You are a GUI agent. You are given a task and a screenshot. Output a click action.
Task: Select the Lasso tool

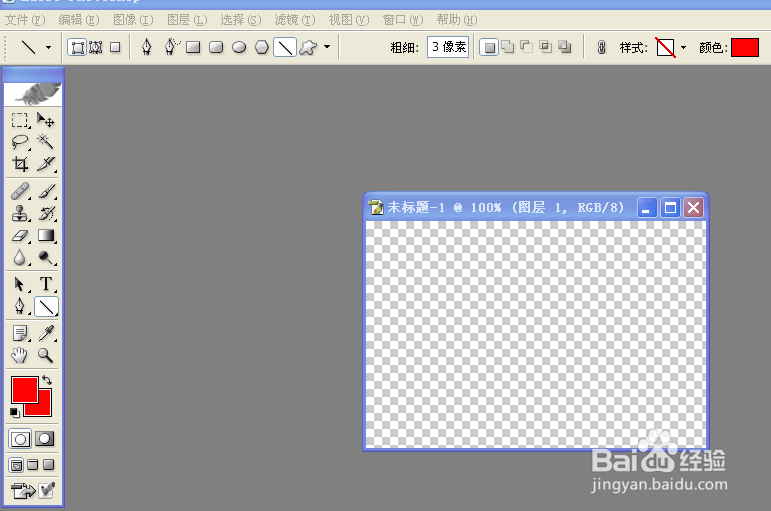coord(20,142)
